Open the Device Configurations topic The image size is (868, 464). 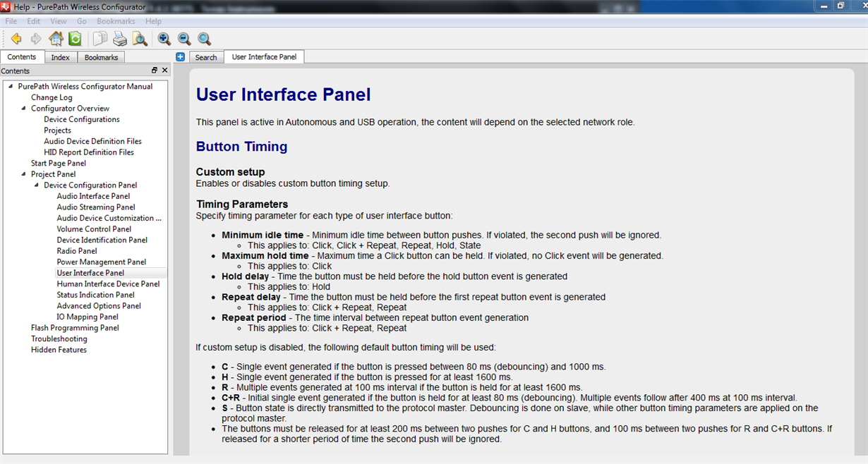[x=82, y=119]
